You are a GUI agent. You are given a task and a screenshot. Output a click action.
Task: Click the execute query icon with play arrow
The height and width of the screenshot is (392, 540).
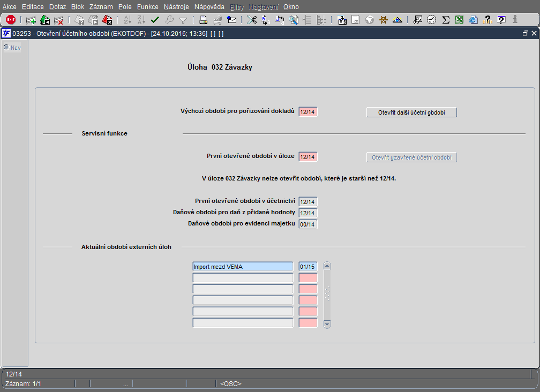pos(93,20)
